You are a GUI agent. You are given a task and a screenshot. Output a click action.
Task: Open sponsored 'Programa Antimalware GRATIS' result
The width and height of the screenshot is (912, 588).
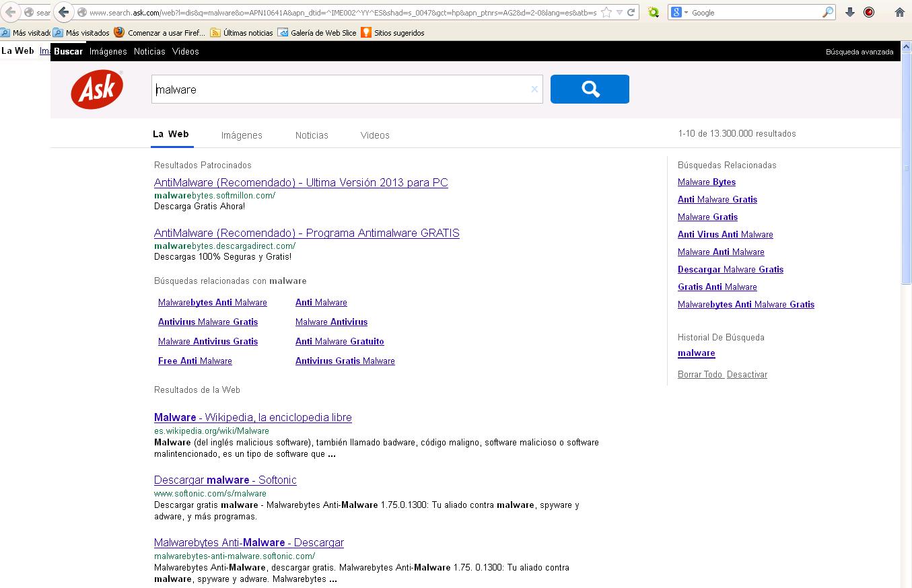coord(307,233)
